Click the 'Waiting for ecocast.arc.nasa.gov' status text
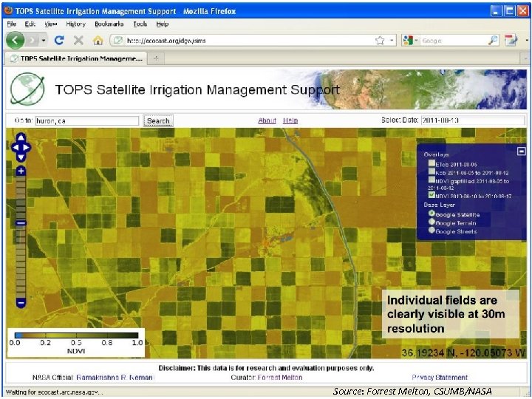Screen dimensions: 532x399 54,392
